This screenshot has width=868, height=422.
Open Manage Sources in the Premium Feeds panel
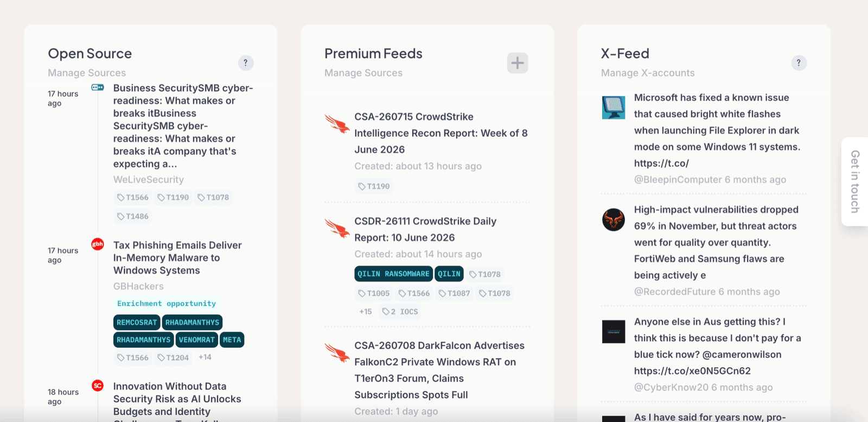(363, 73)
